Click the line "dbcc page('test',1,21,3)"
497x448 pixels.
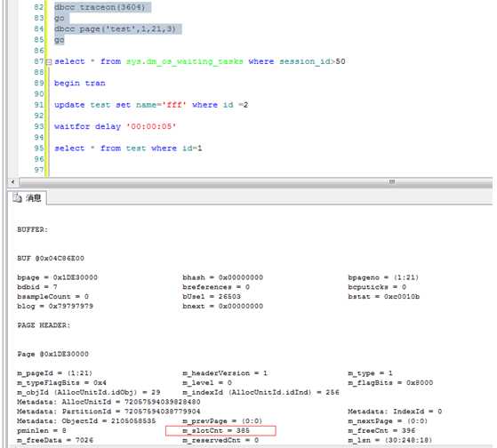115,29
